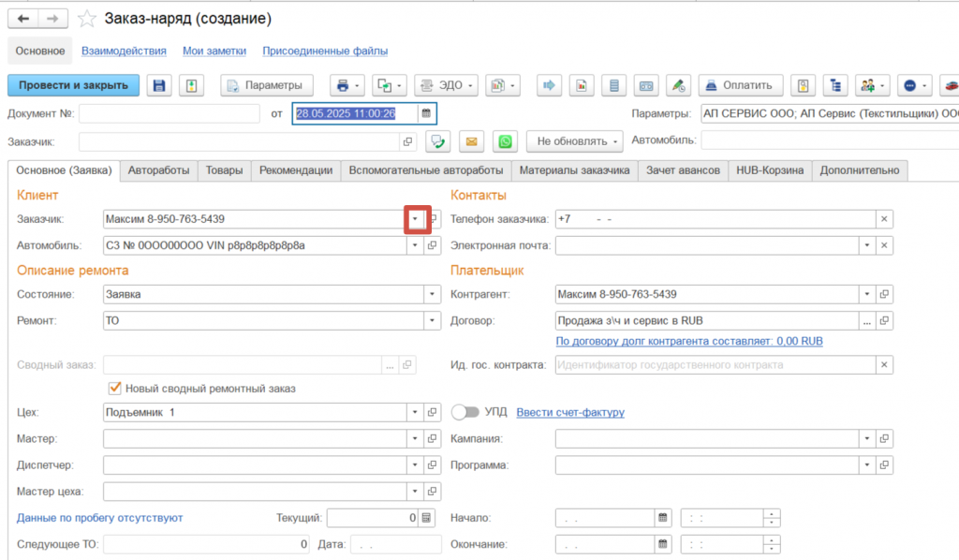Expand the Цех dropdown list
Screen dimensions: 959x560
(415, 412)
